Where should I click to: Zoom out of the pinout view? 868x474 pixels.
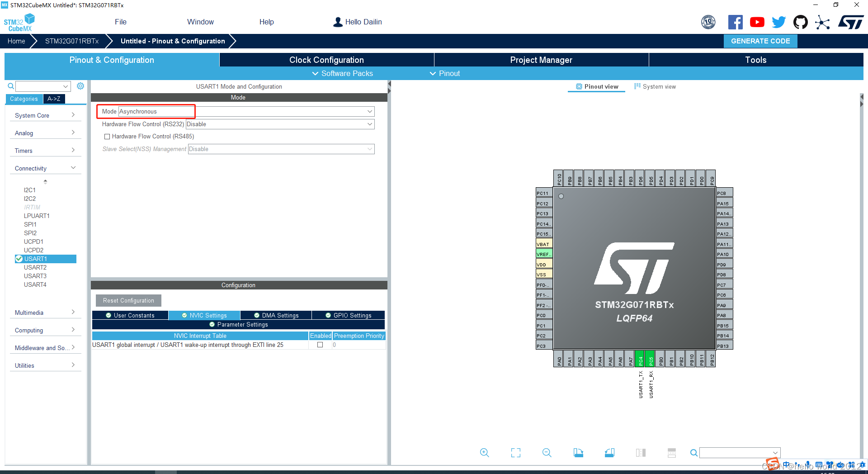547,453
